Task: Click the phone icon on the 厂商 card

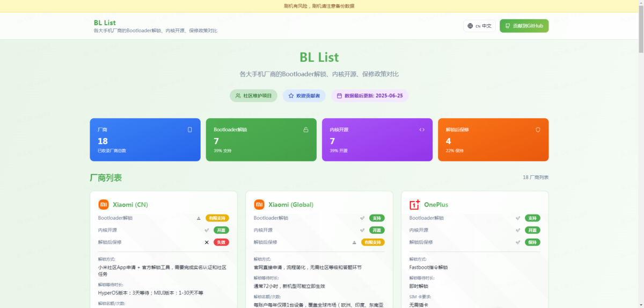Action: tap(189, 130)
